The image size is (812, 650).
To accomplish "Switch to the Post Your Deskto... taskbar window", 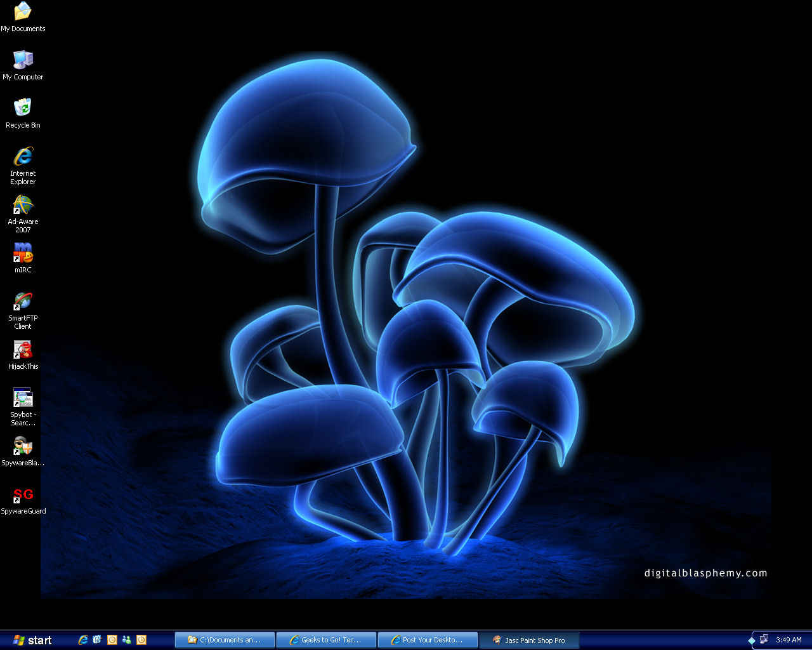I will coord(428,640).
